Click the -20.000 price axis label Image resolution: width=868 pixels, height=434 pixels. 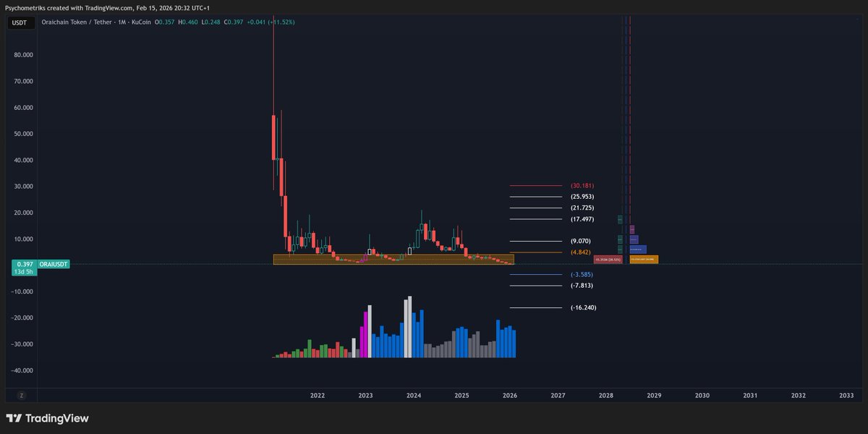pos(22,318)
